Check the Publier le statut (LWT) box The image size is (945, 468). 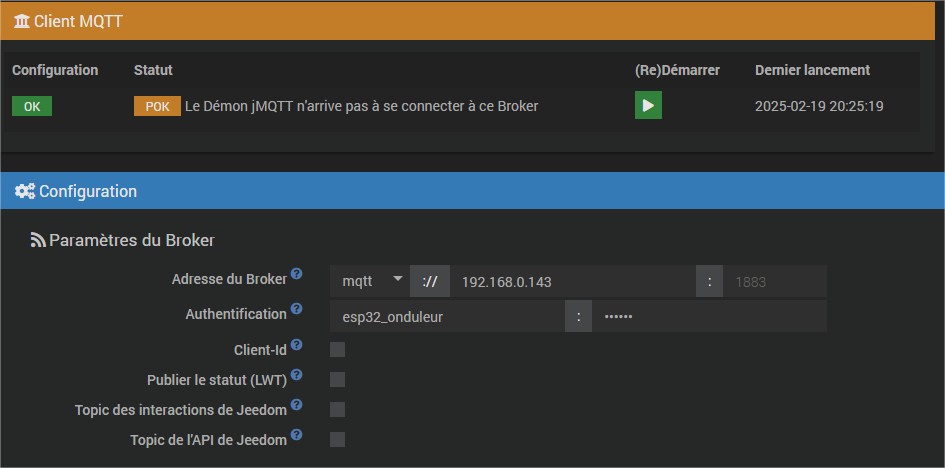pyautogui.click(x=337, y=379)
